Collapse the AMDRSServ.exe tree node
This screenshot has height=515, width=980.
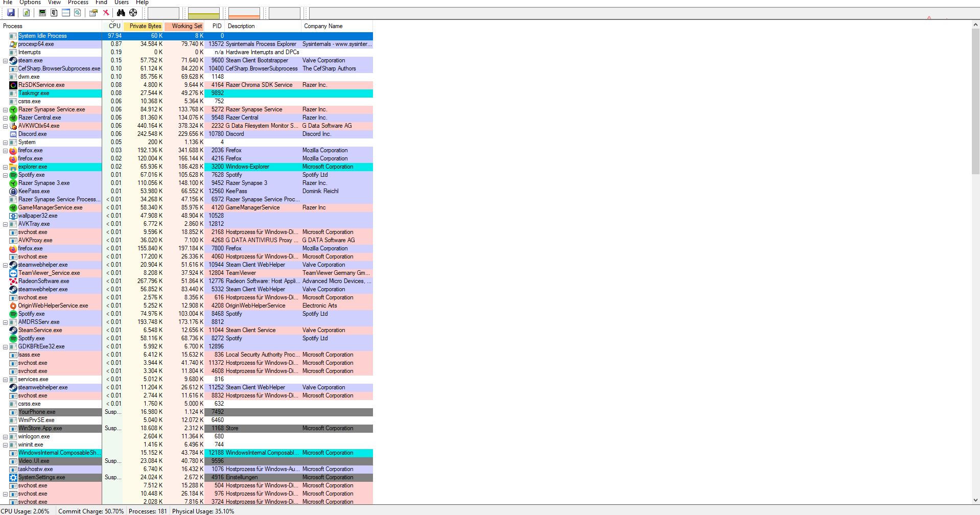[5, 322]
